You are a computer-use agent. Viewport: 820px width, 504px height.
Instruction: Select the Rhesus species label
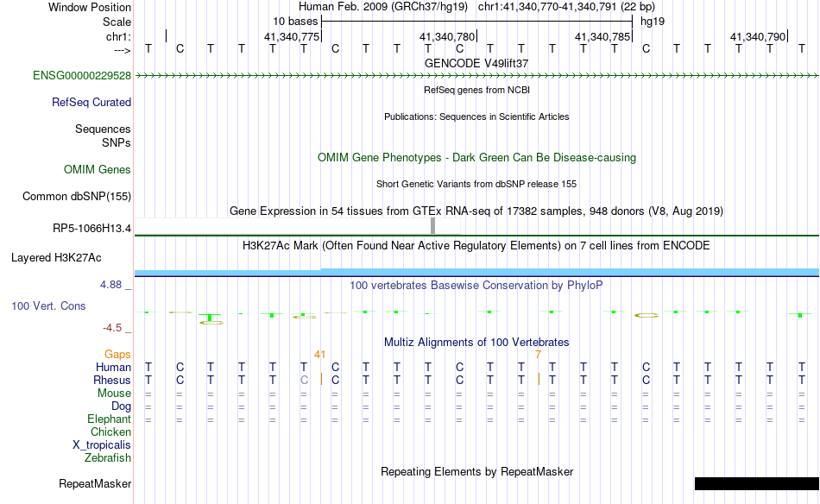[x=112, y=380]
